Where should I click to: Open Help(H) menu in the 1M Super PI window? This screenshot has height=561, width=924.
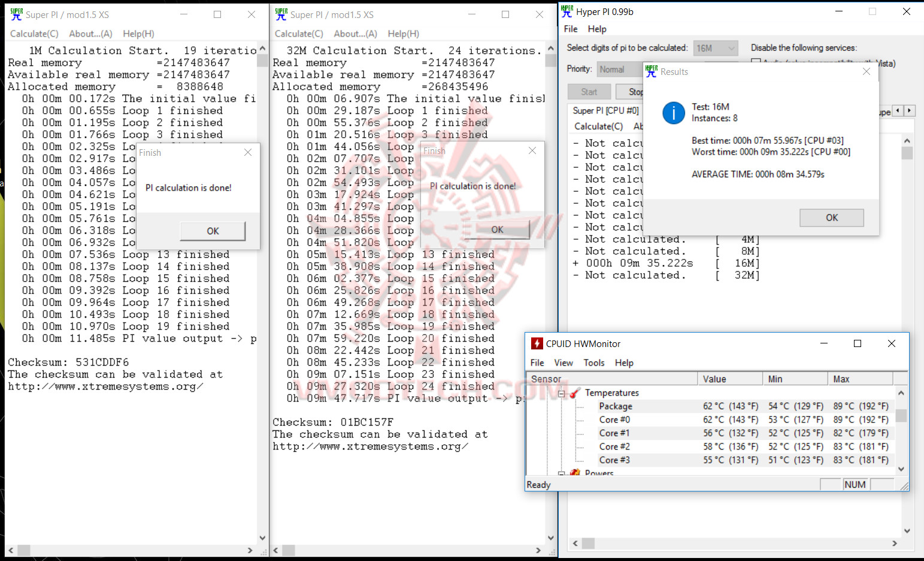[138, 34]
